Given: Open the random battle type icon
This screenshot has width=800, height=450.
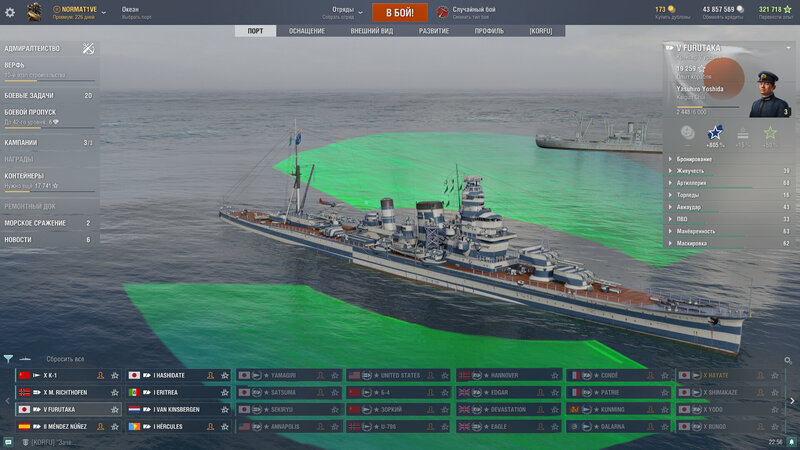Looking at the screenshot, I should click(442, 12).
